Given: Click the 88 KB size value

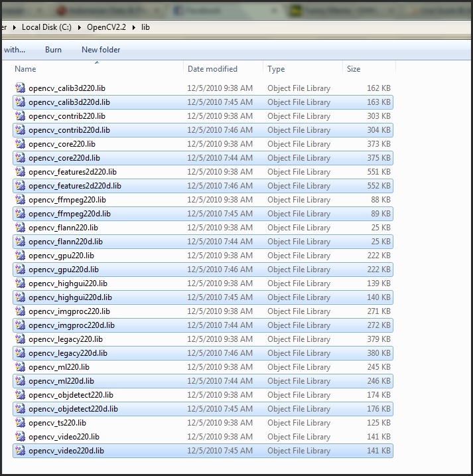Looking at the screenshot, I should point(381,200).
